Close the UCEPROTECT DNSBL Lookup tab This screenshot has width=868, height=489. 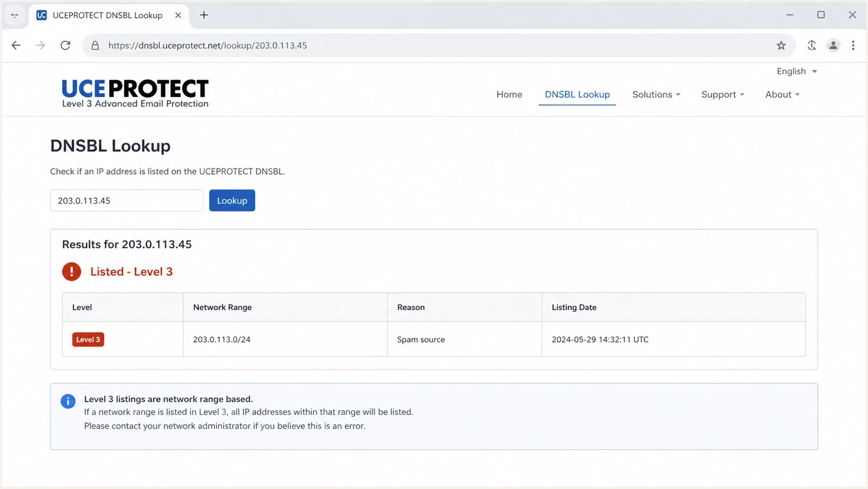point(178,15)
